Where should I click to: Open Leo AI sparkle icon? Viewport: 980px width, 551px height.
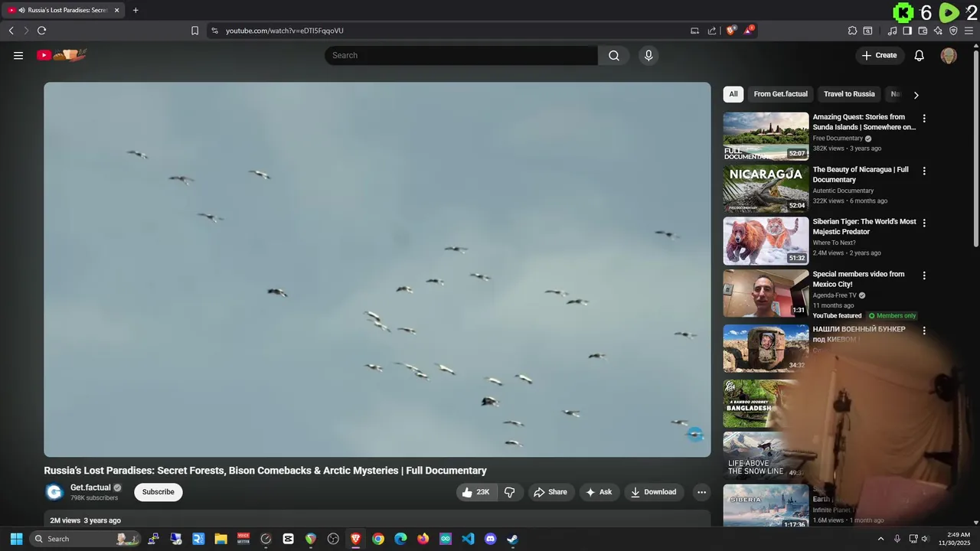coord(938,31)
